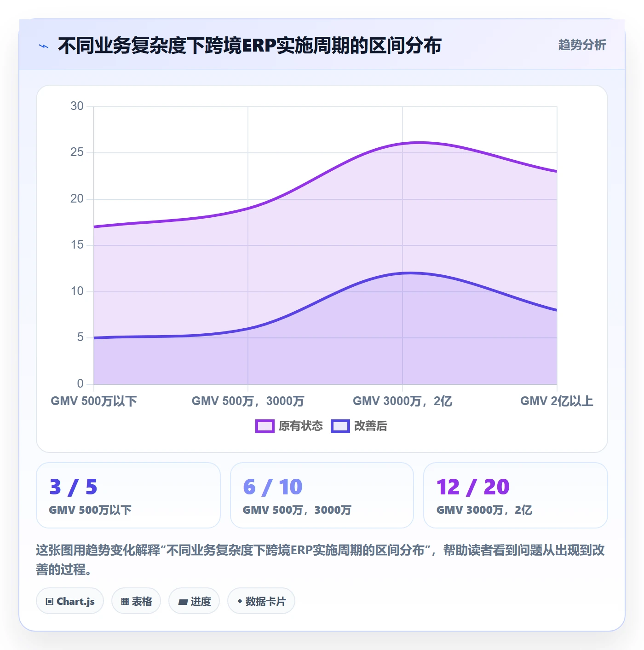This screenshot has width=644, height=650.
Task: Select the 进度 tag
Action: [x=194, y=601]
